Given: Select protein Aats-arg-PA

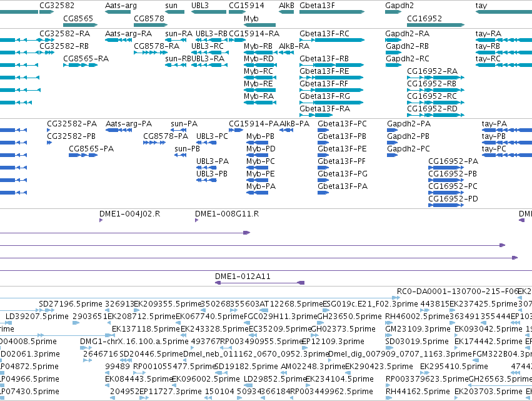Looking at the screenshot, I should (x=119, y=130).
